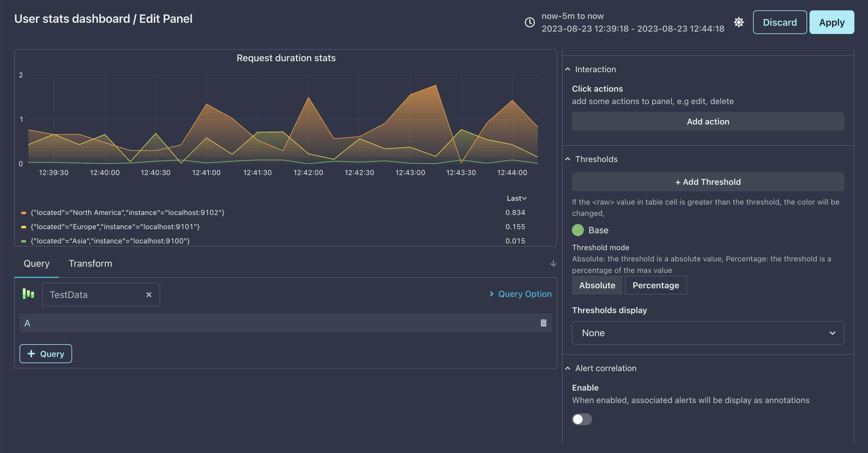This screenshot has height=453, width=868.
Task: Open the now-5m to now time range
Action: pyautogui.click(x=633, y=22)
